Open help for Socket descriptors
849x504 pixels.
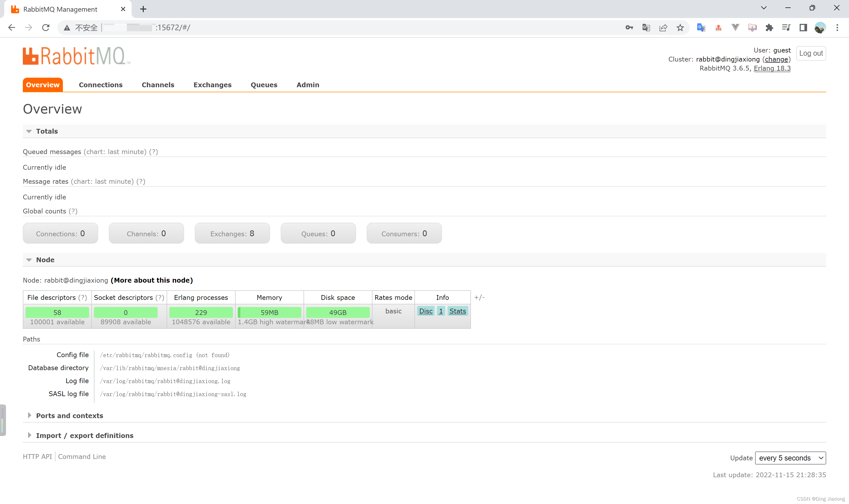pyautogui.click(x=160, y=297)
